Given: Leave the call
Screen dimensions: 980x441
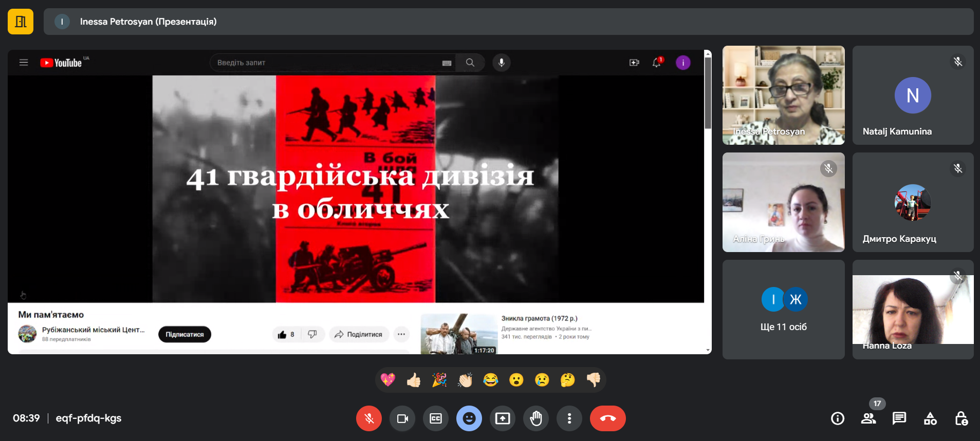Looking at the screenshot, I should pyautogui.click(x=607, y=418).
